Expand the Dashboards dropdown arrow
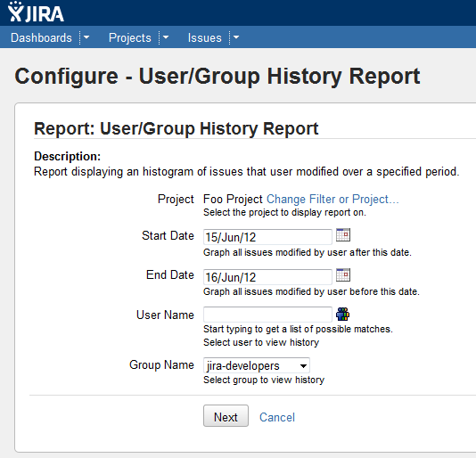This screenshot has width=476, height=458. [x=86, y=37]
